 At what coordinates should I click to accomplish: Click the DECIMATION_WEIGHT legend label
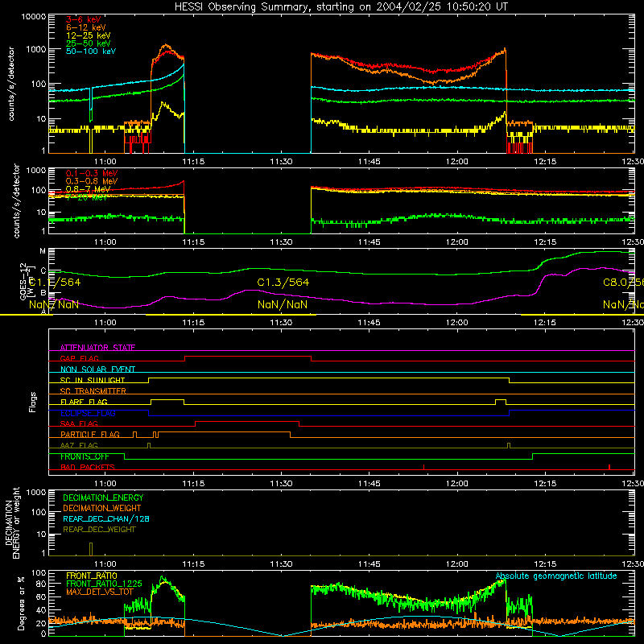click(x=102, y=508)
